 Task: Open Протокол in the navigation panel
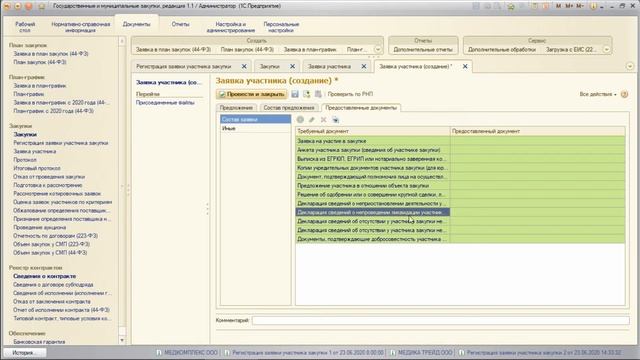pos(25,160)
